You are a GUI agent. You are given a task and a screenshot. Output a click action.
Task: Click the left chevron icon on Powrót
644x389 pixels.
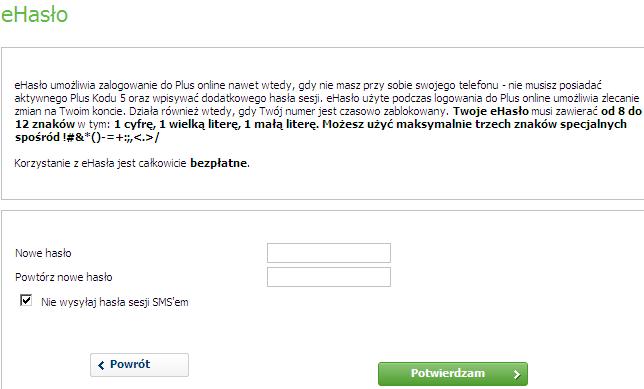tap(101, 365)
